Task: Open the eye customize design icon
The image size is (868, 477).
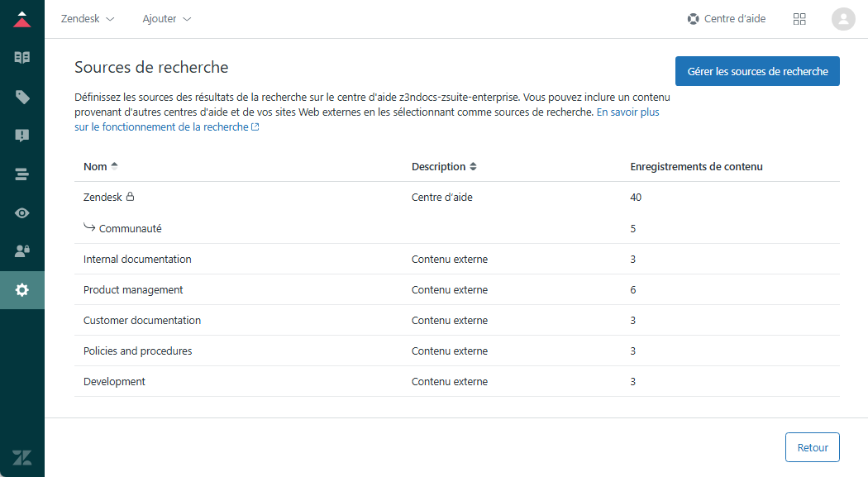Action: 22,213
